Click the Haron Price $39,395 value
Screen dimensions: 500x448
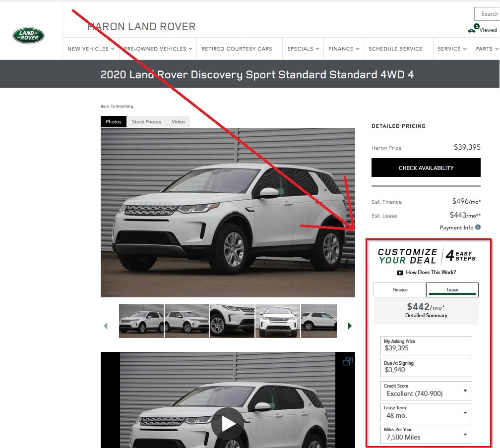click(x=467, y=147)
